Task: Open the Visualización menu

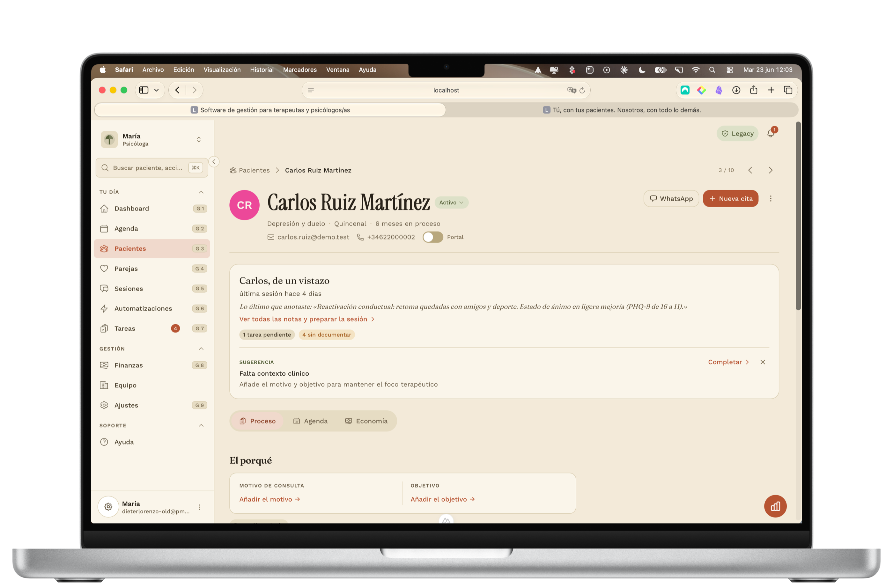Action: (x=222, y=70)
